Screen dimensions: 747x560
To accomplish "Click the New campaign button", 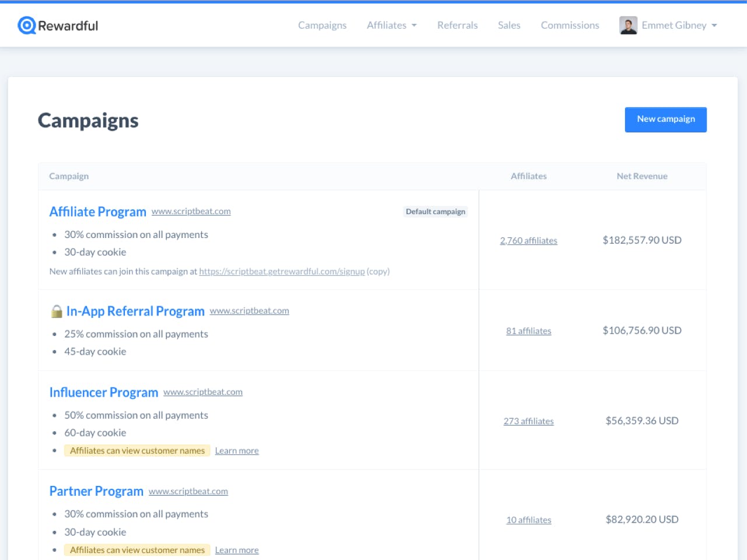I will coord(666,120).
